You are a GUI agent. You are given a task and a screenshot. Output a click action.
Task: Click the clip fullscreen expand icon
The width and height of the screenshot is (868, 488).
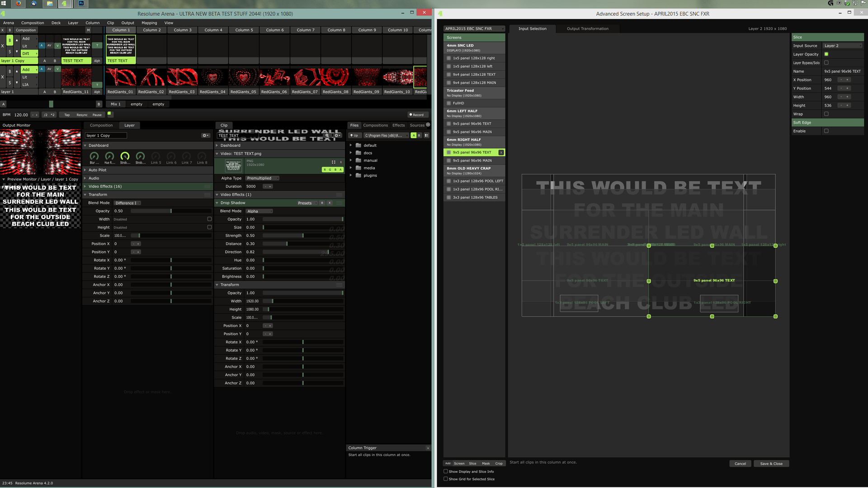pyautogui.click(x=334, y=162)
